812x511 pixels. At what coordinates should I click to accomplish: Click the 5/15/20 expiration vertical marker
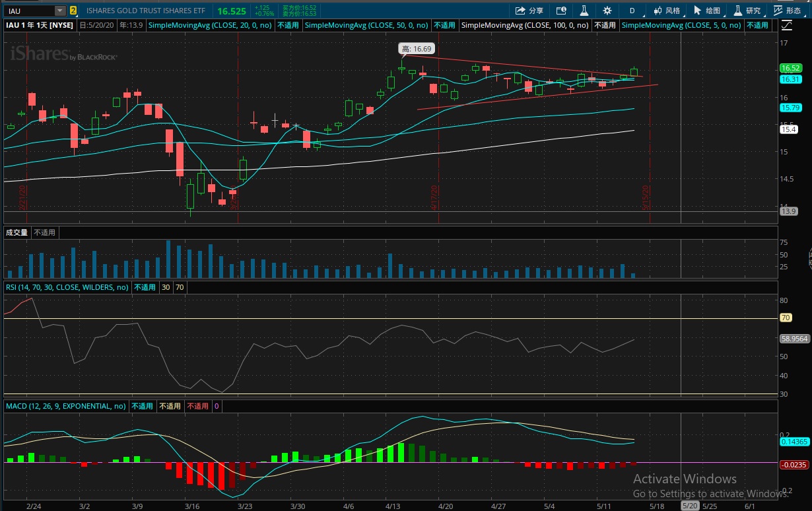point(648,197)
